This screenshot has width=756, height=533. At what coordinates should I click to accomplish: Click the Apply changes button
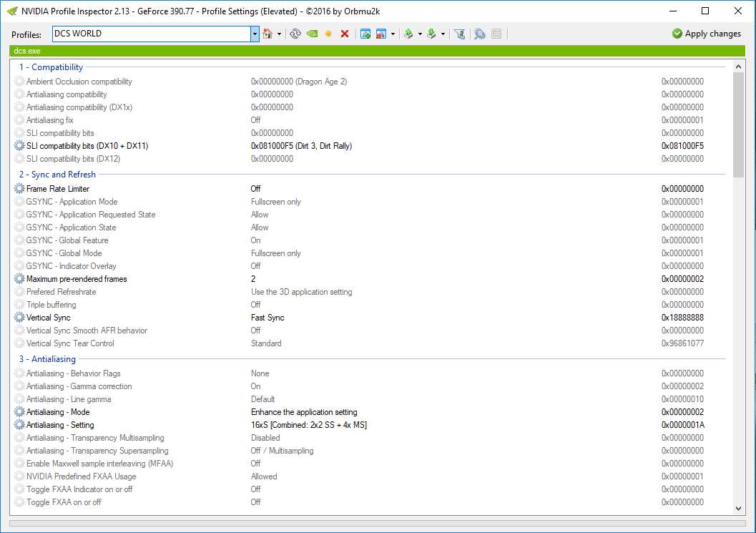coord(707,34)
